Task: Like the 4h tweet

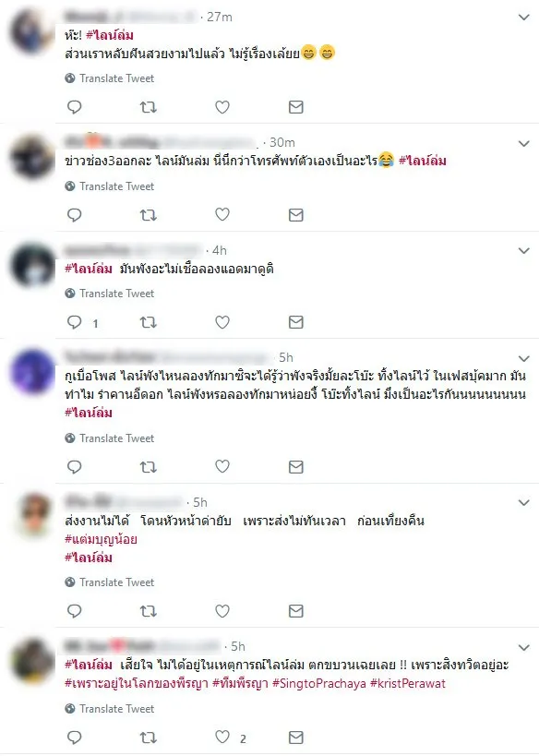Action: click(x=222, y=322)
